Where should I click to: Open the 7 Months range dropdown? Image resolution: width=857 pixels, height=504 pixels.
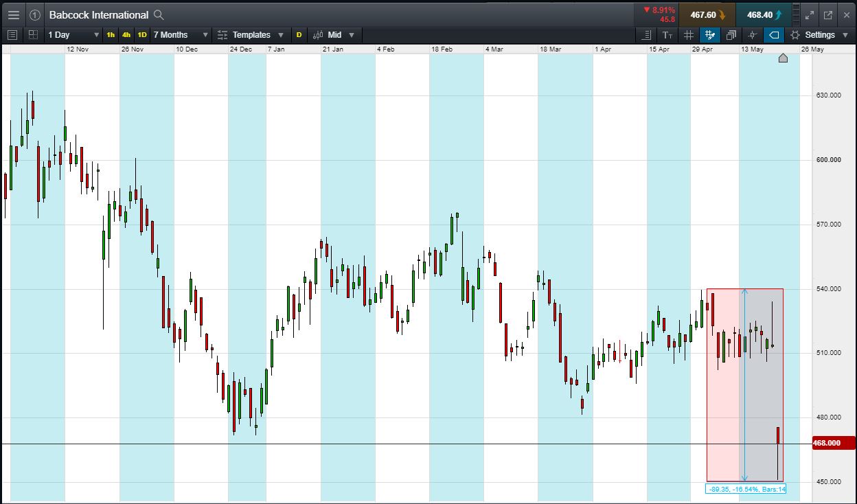[181, 34]
